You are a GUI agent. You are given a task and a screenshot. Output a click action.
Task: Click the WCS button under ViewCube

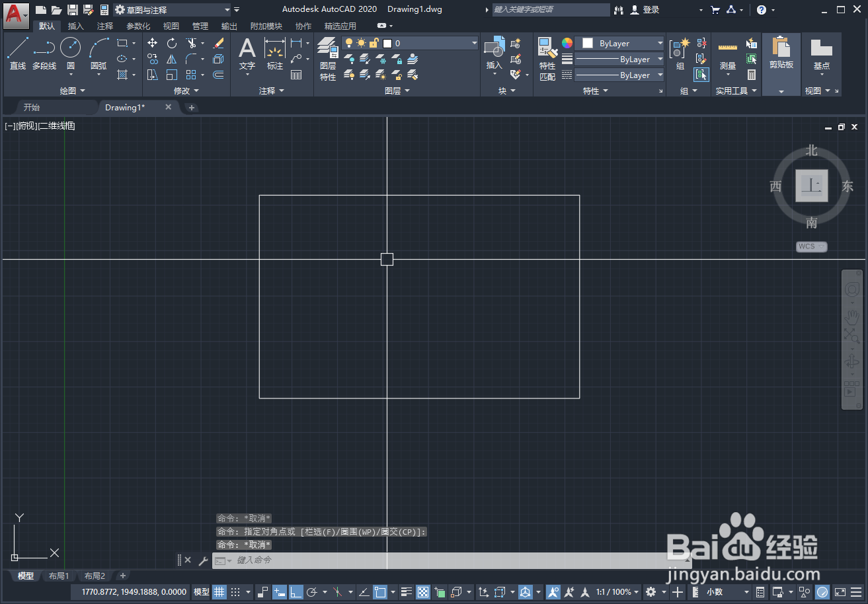811,246
